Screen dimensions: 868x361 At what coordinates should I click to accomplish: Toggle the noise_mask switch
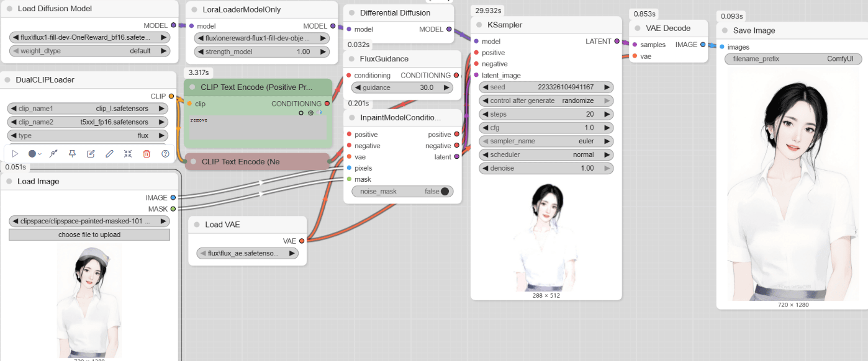[445, 192]
